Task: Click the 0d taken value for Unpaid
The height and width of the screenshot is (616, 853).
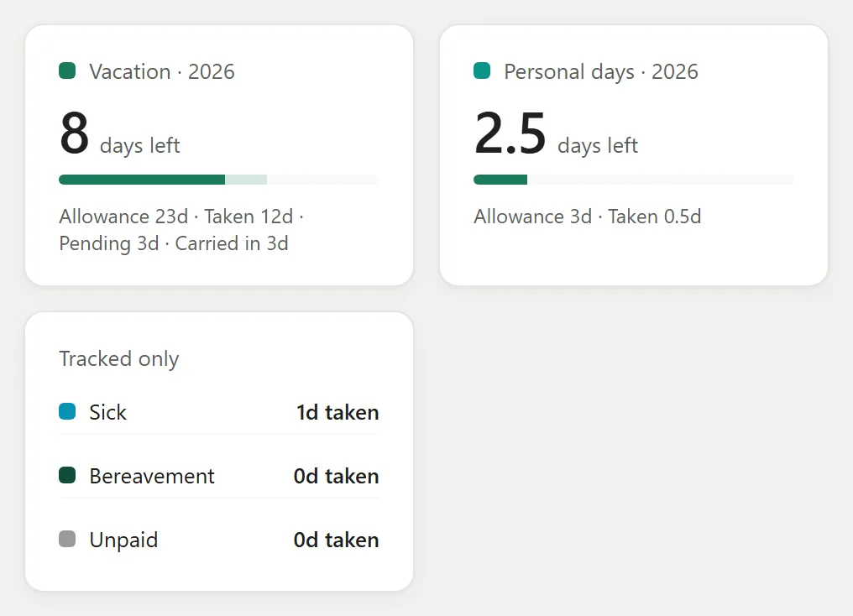Action: [x=336, y=540]
